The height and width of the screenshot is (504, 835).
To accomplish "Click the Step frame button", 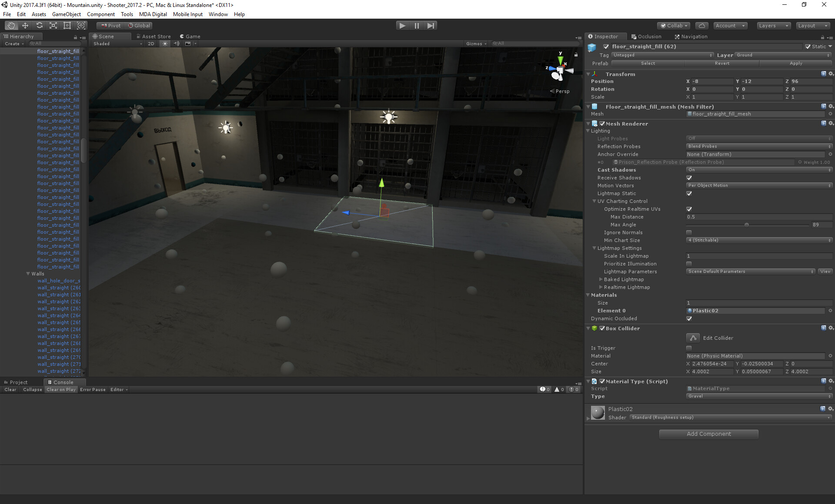I will pos(431,26).
